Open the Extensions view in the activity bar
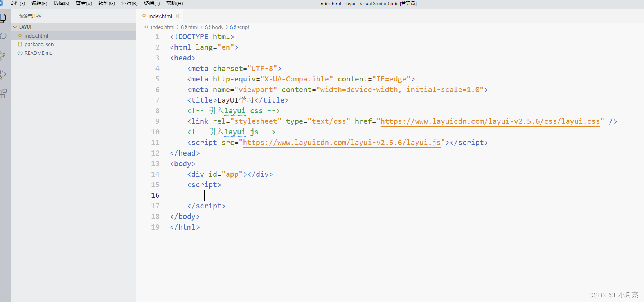This screenshot has width=644, height=302. (3, 94)
